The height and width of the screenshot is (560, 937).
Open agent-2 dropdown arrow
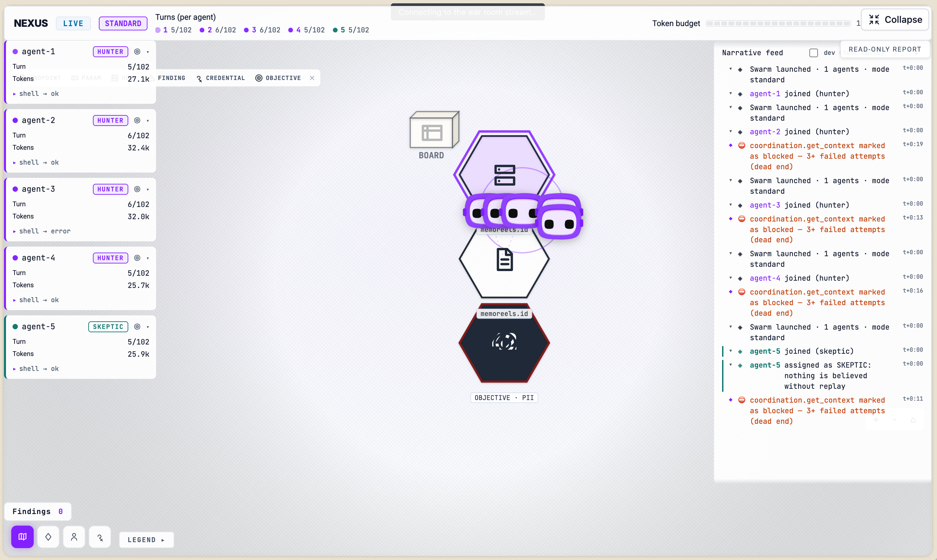coord(148,121)
